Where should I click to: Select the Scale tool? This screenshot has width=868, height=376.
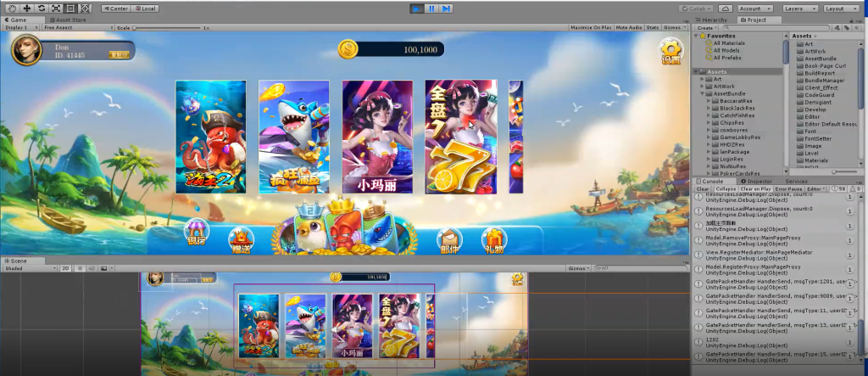(x=56, y=8)
